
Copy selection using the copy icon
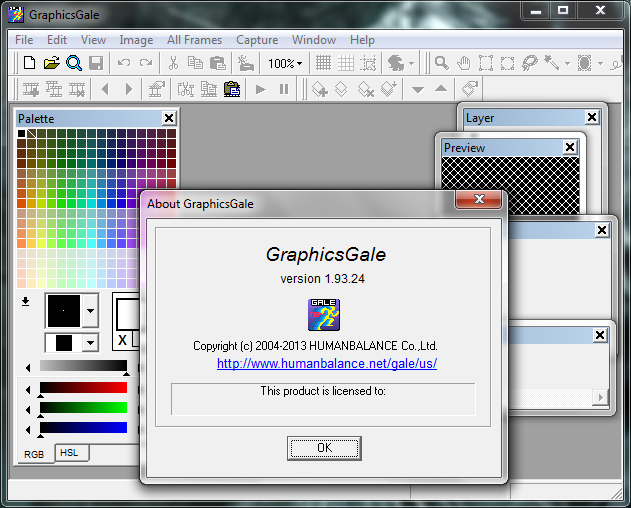pos(195,63)
